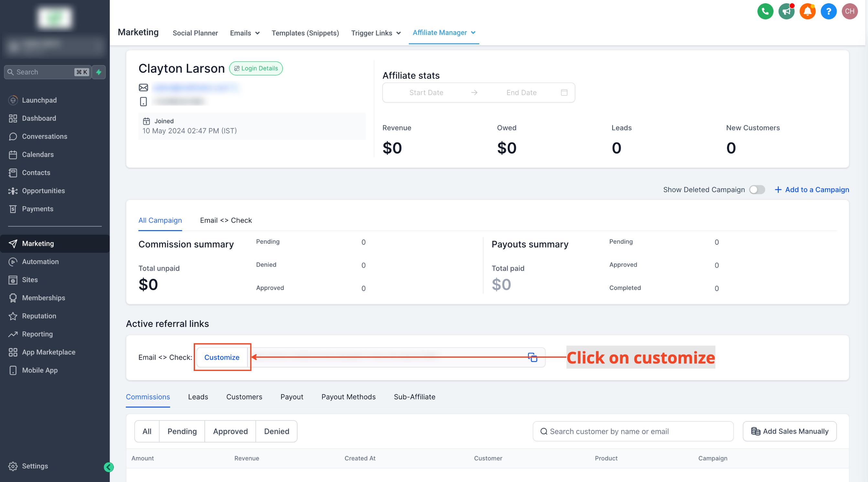
Task: Toggle the Show Deleted Campaign switch
Action: pos(758,189)
